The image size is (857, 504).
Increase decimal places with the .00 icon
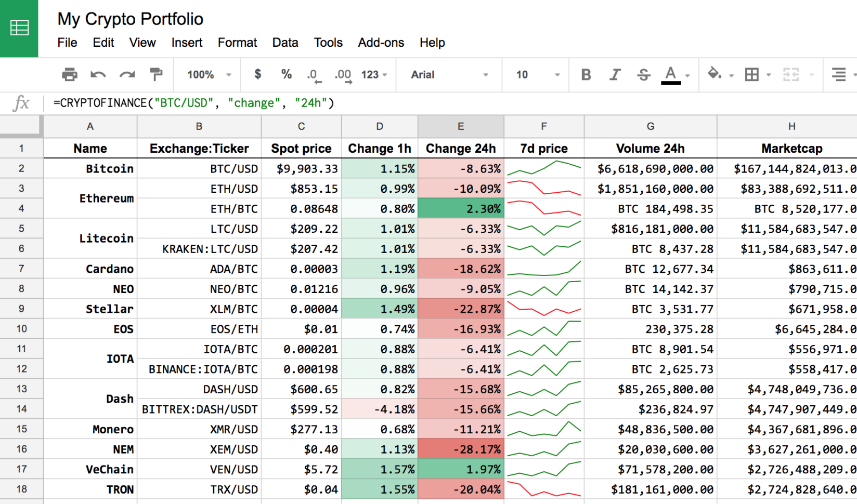[343, 74]
